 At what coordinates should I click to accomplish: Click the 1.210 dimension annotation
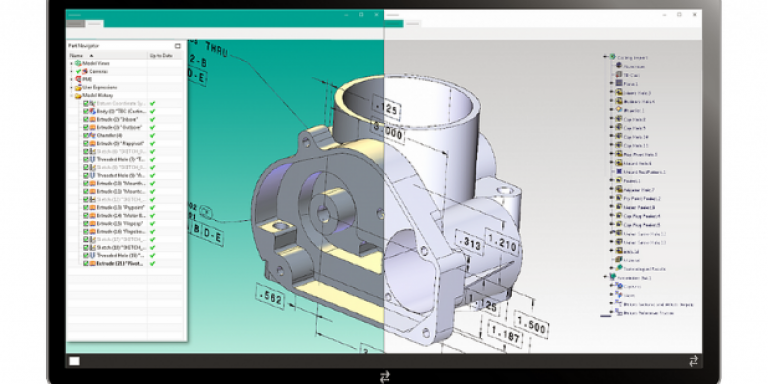[x=502, y=242]
